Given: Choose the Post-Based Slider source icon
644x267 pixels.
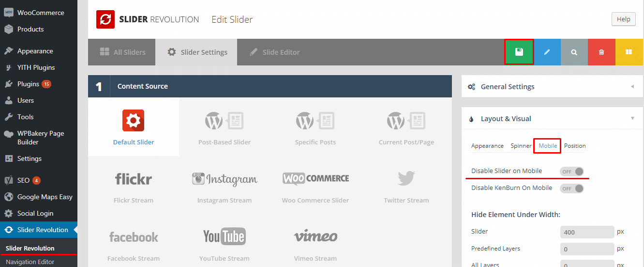Looking at the screenshot, I should point(224,121).
